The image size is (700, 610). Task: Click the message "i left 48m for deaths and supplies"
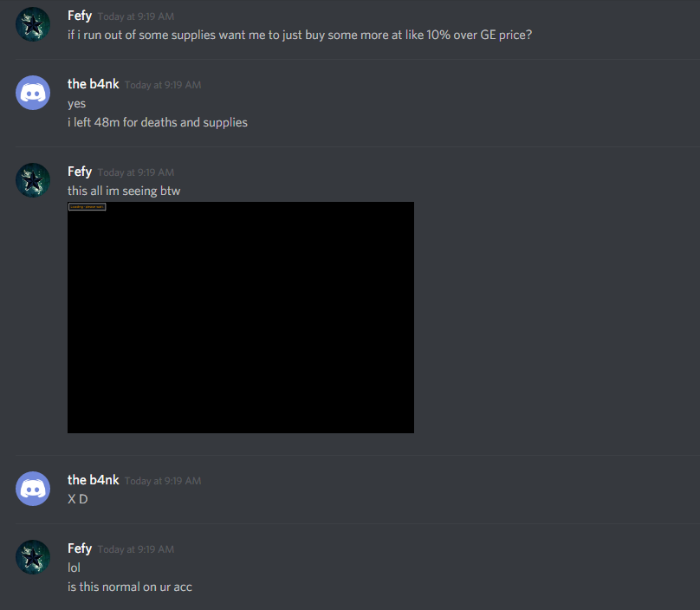tap(157, 122)
